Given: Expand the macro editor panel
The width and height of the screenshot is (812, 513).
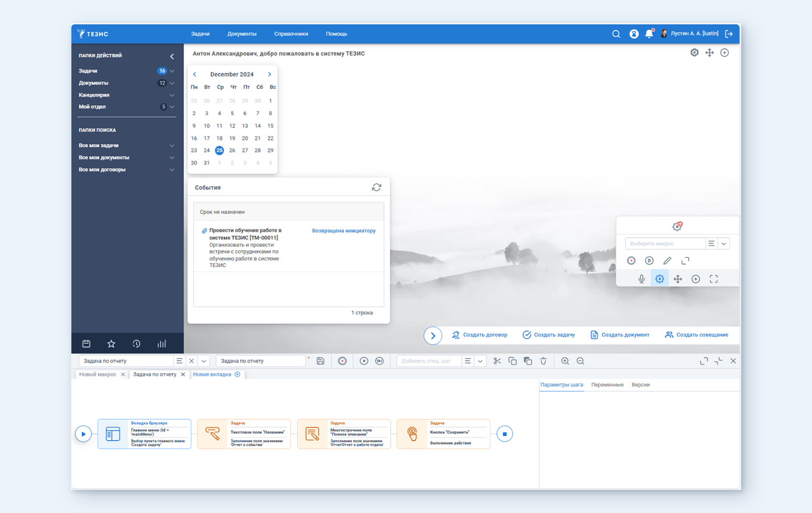Looking at the screenshot, I should point(704,361).
